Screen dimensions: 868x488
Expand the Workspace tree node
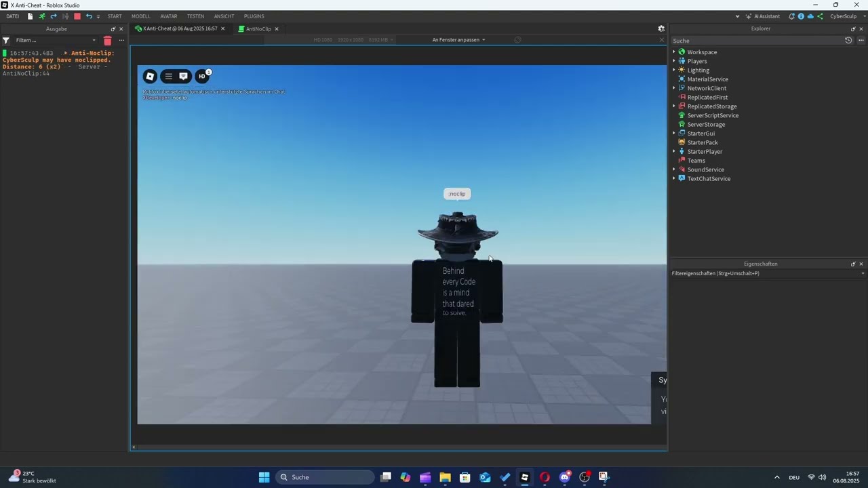click(x=674, y=52)
